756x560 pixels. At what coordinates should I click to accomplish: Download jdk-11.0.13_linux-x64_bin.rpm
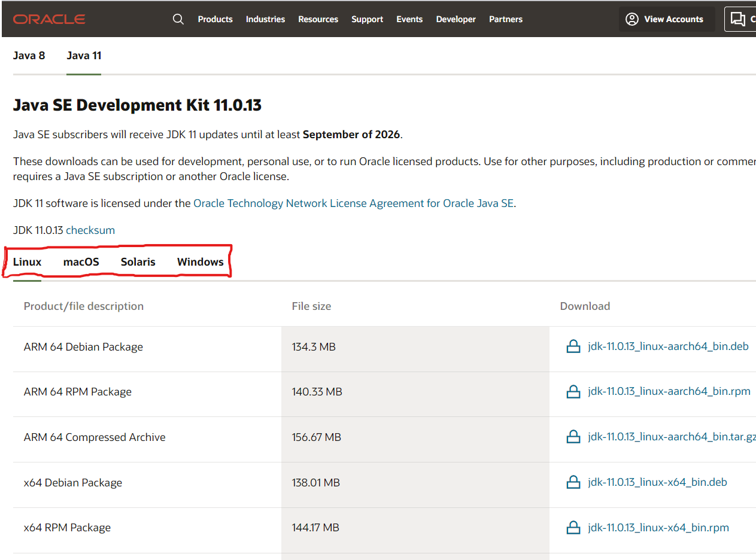pos(658,528)
